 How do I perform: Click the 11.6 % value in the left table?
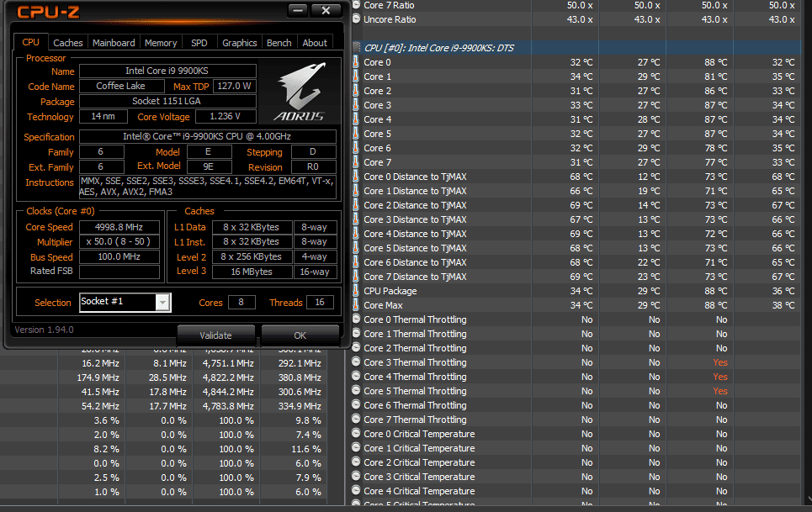click(306, 449)
